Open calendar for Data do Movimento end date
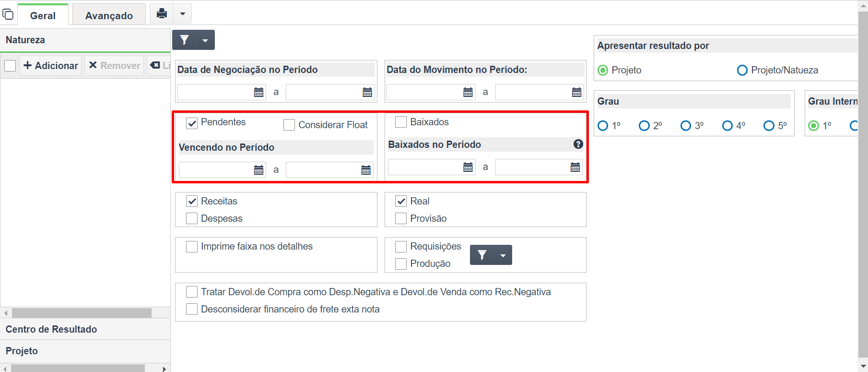868x372 pixels. pos(576,92)
